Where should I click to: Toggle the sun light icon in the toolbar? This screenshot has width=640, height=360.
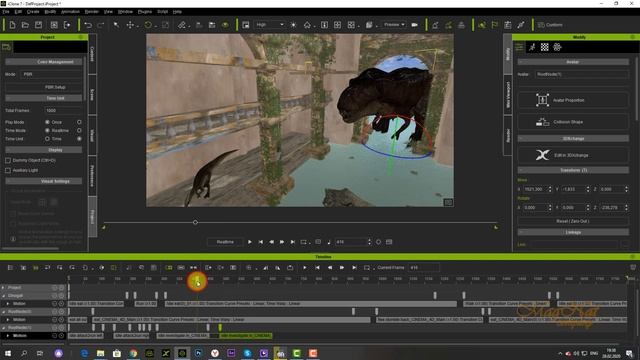293,25
